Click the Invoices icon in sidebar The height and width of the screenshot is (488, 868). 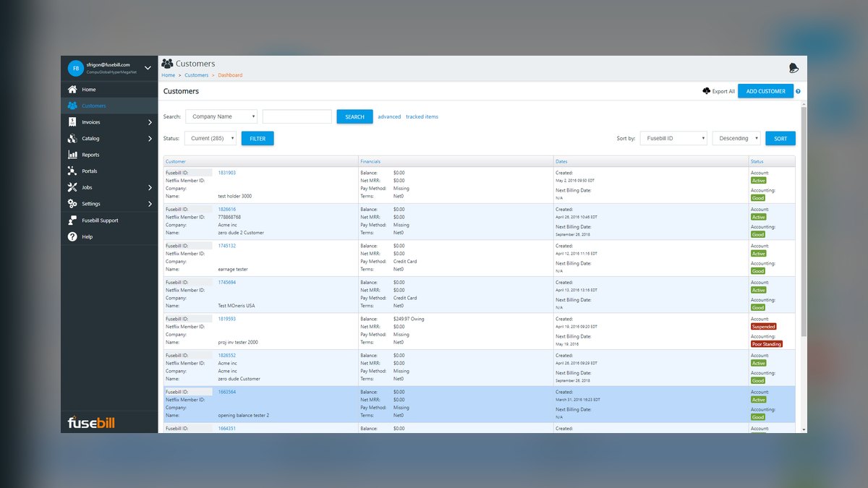(72, 122)
